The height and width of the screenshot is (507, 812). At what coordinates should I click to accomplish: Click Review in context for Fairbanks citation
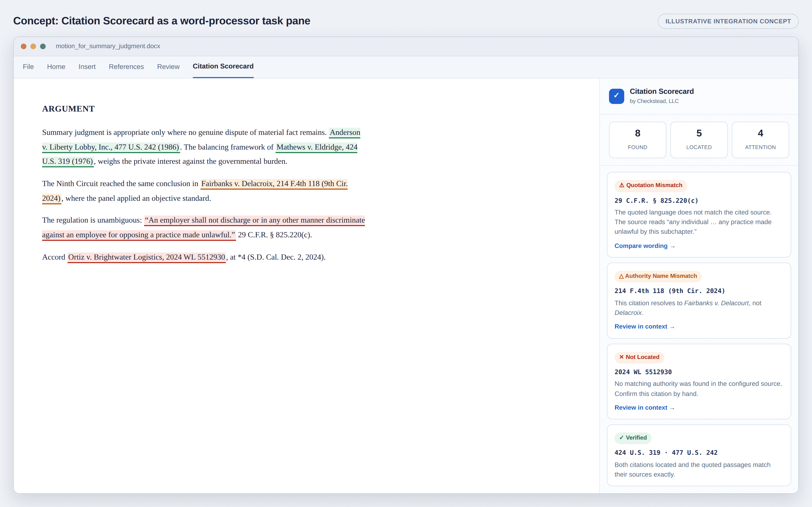tap(644, 327)
